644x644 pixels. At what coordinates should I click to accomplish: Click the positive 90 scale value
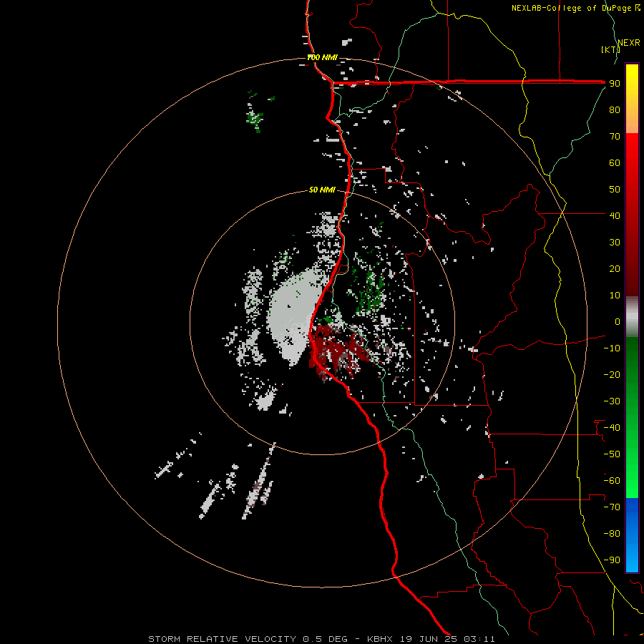(615, 84)
